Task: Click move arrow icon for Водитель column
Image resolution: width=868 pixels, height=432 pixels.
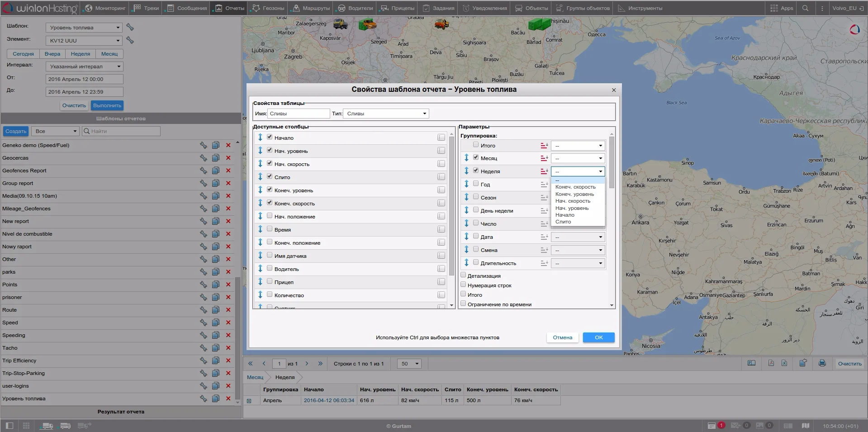Action: coord(261,269)
